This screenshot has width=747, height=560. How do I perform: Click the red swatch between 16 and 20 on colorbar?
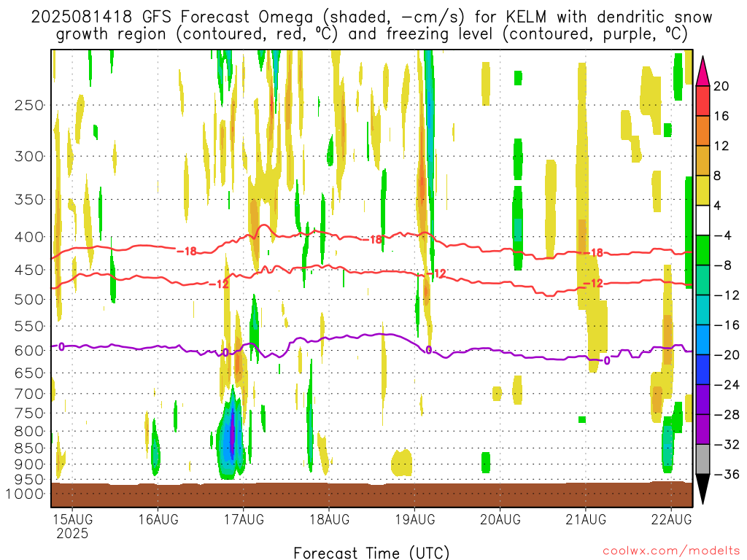coord(703,101)
